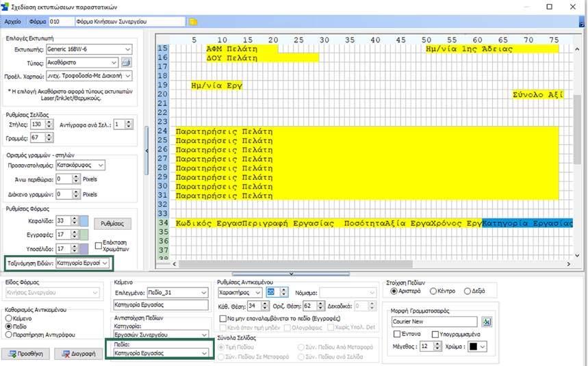Click the Άνω περιθώρια spinner

pos(76,179)
